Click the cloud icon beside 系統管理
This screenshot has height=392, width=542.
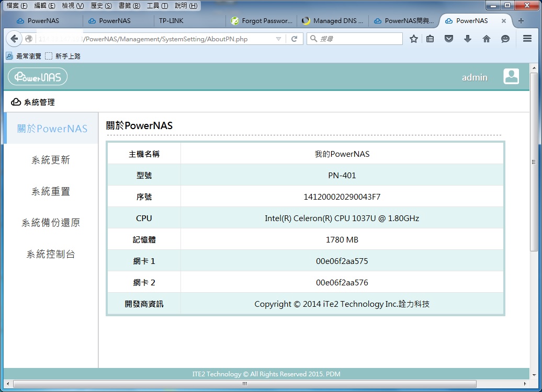click(x=16, y=102)
